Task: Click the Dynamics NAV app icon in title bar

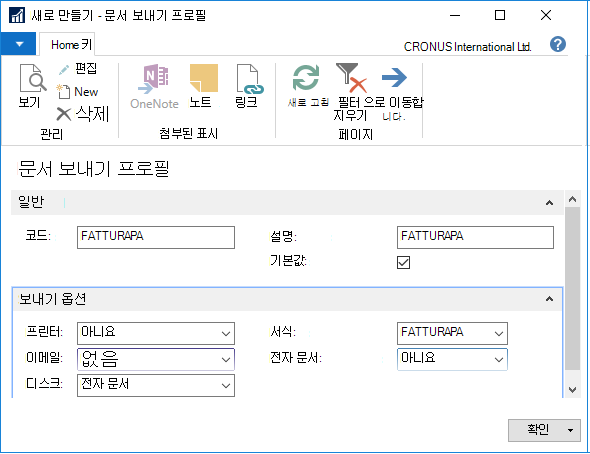Action: tap(16, 15)
